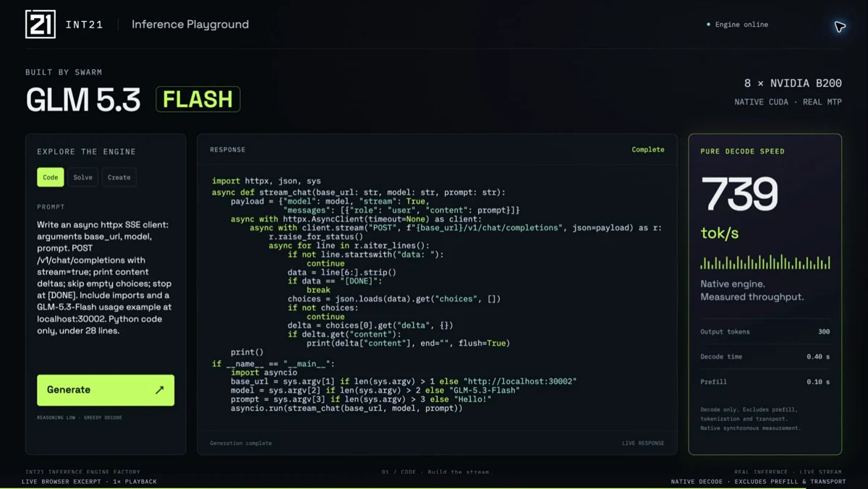Click the 'if data == "[DONE]"' line
868x489 pixels.
point(335,281)
